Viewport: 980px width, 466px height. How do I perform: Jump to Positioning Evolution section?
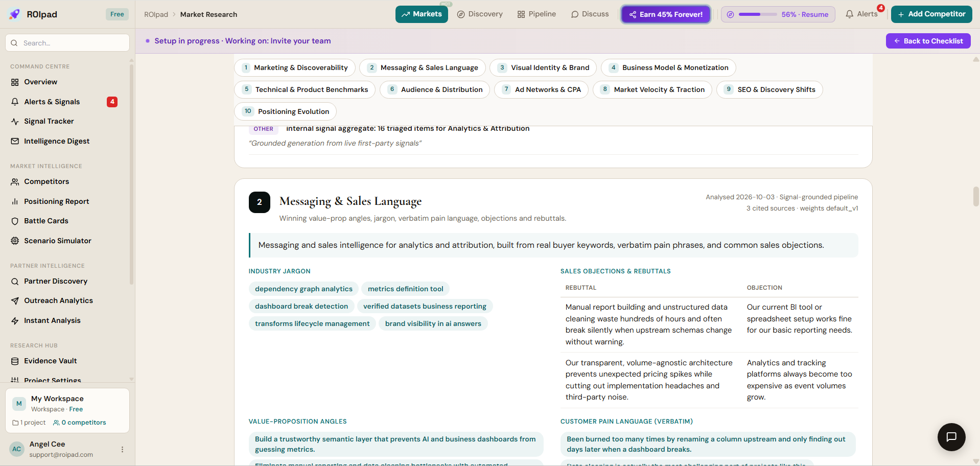coord(285,111)
